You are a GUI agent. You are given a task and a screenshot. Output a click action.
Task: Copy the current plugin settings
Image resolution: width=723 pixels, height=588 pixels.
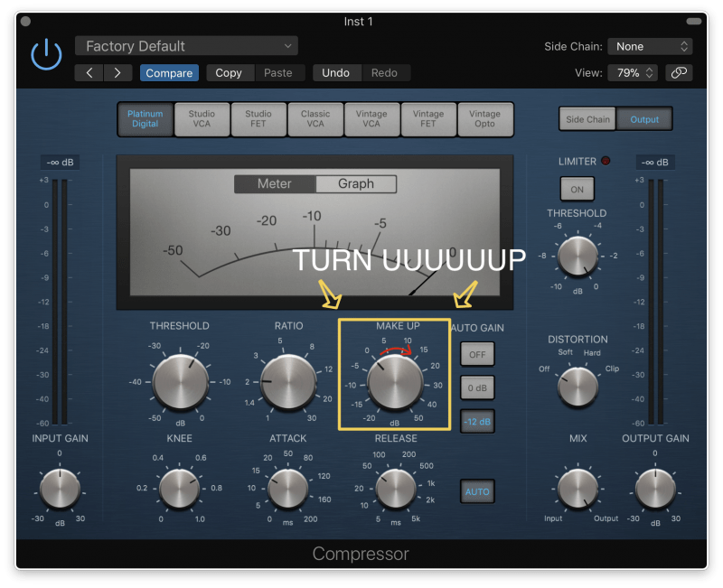(229, 73)
